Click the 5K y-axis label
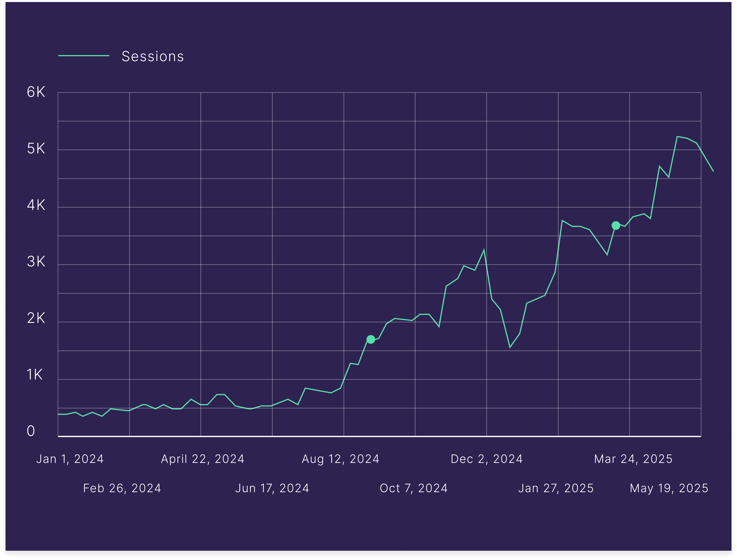Screen dimensions: 737x560 [36, 149]
